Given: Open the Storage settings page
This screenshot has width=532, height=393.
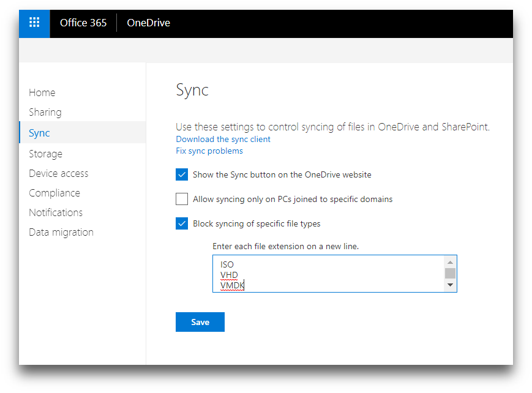Looking at the screenshot, I should click(46, 154).
